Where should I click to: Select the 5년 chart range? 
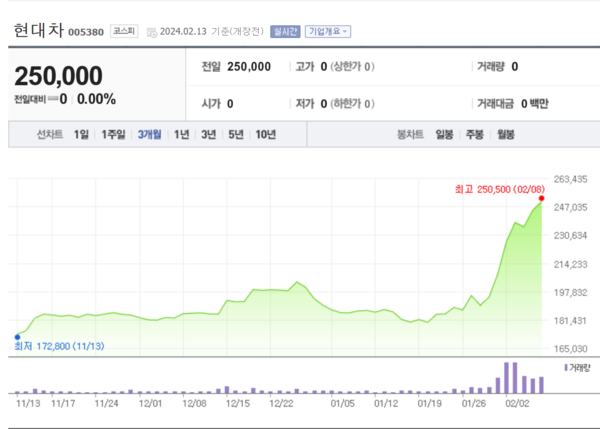pos(235,135)
